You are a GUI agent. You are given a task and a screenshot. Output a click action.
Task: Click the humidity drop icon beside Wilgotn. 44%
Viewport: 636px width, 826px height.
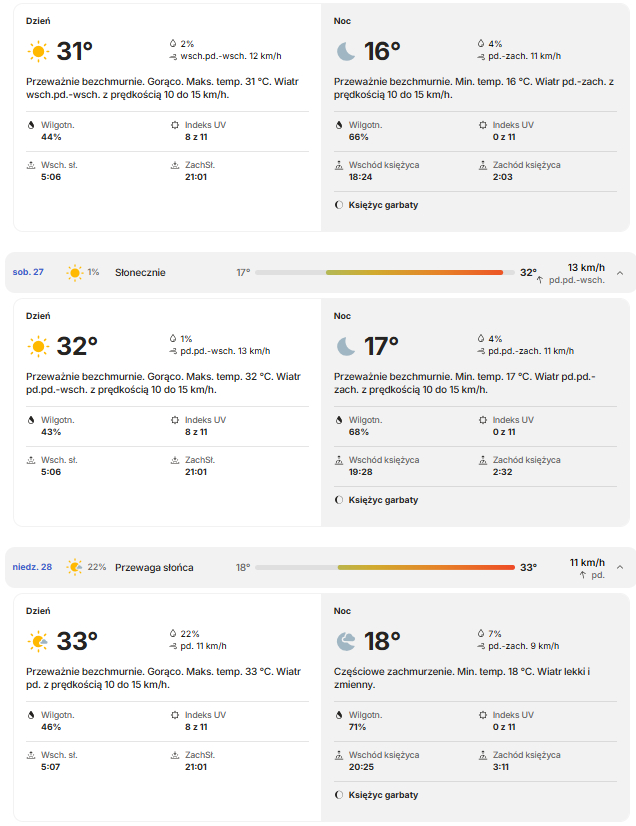click(31, 125)
